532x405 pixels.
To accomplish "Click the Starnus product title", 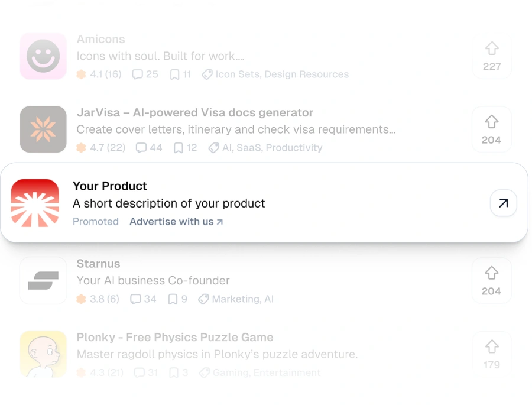I will point(99,264).
